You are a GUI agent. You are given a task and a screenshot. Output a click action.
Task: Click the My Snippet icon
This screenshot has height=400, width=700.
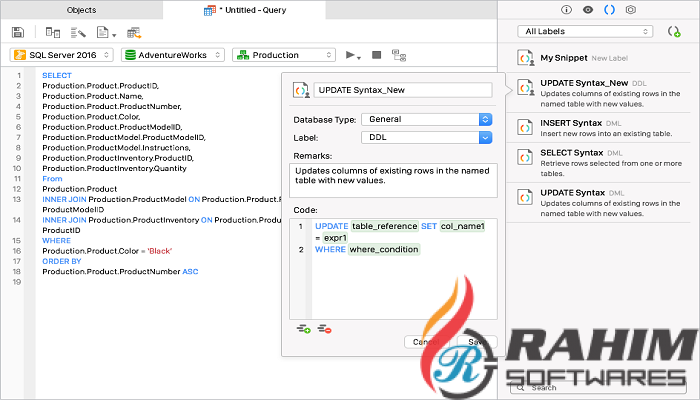525,58
